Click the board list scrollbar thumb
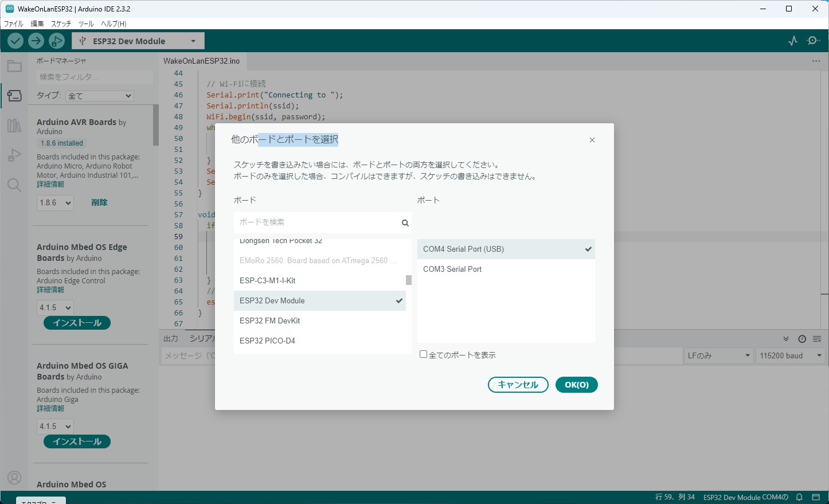This screenshot has height=504, width=829. tap(409, 280)
